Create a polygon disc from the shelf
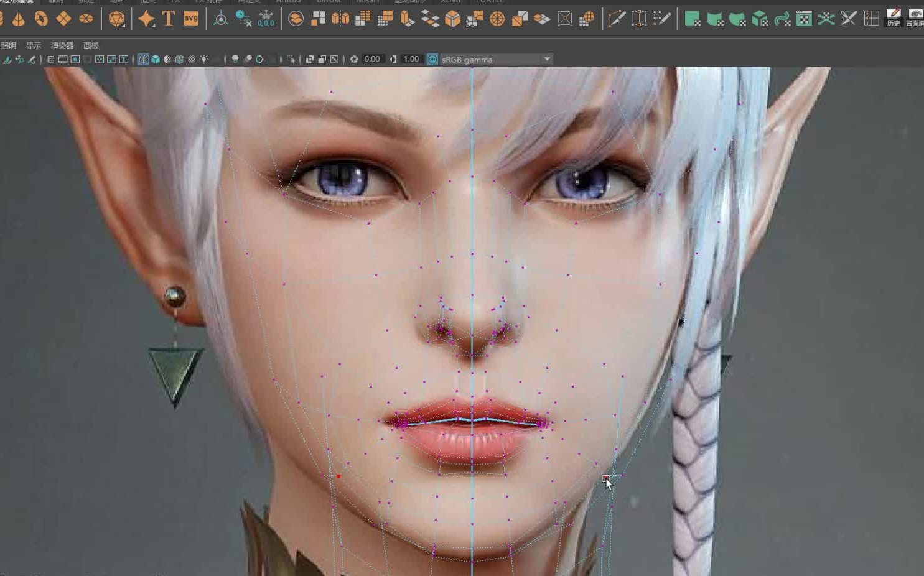 pos(86,19)
